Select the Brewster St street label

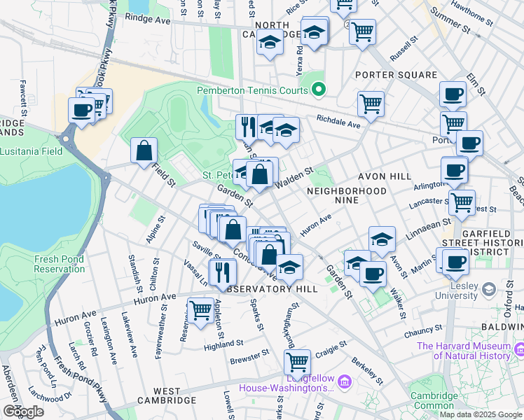pos(249,357)
